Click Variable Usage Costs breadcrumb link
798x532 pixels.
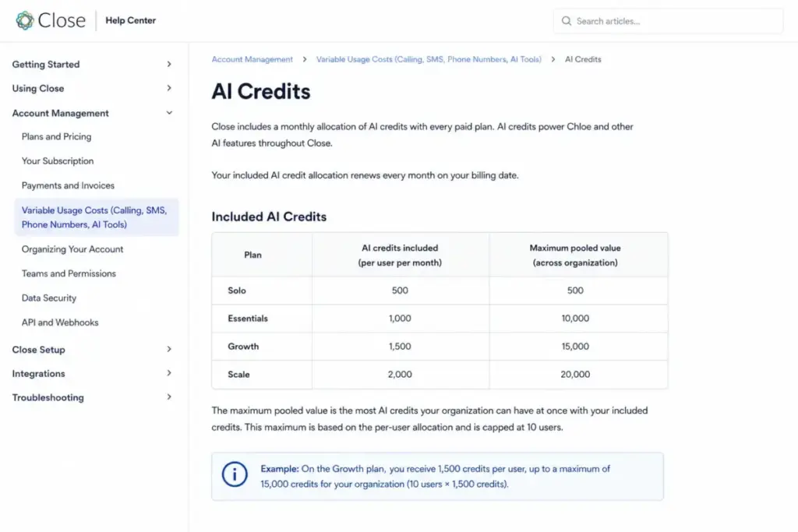pyautogui.click(x=429, y=59)
